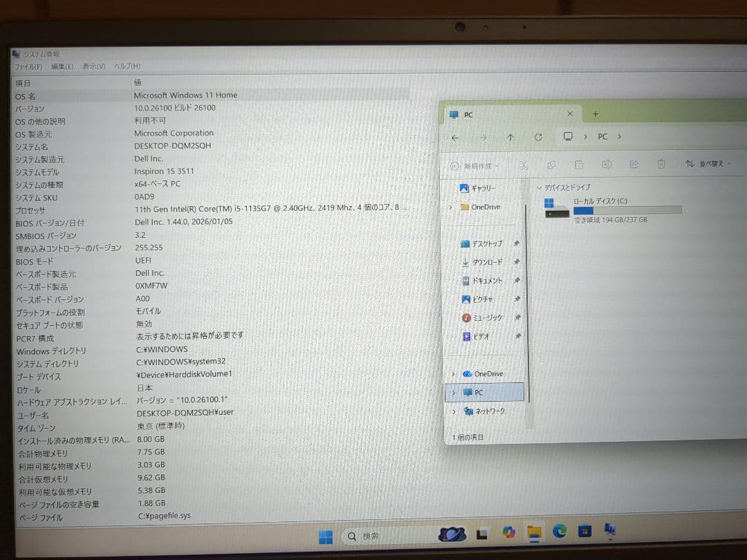Click the back navigation arrow in Explorer
747x560 pixels.
point(454,137)
